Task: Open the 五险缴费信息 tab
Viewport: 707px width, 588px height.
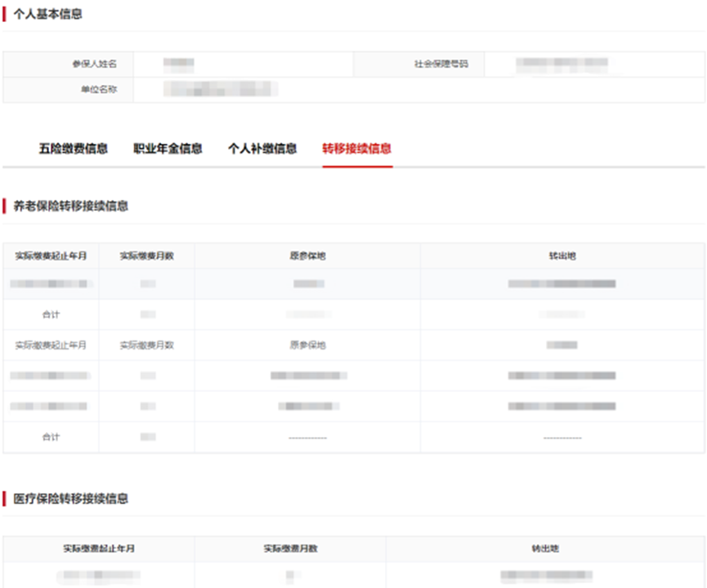Action: (73, 149)
